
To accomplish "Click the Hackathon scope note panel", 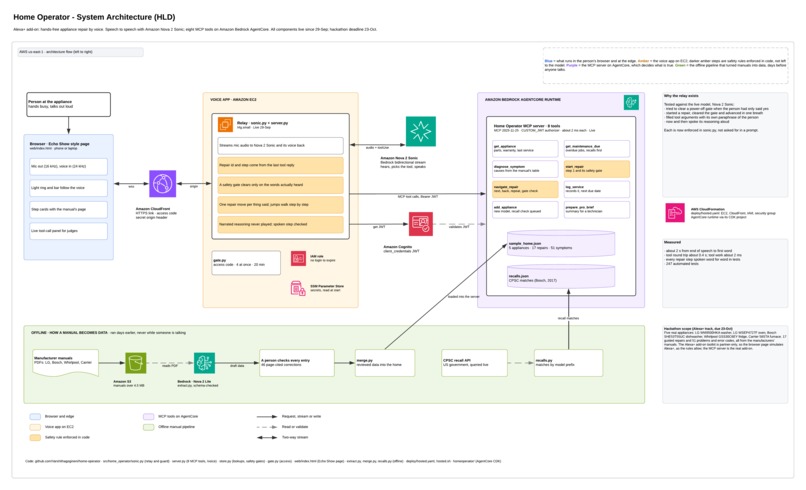I will (725, 364).
